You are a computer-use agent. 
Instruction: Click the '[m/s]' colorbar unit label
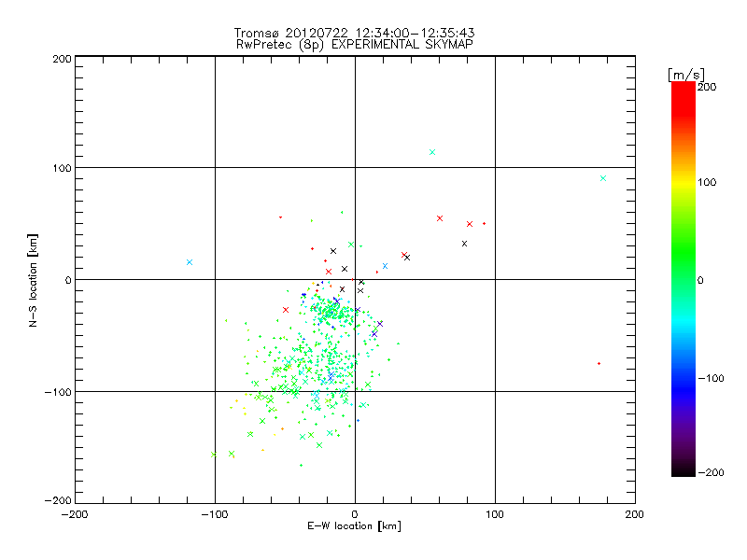point(686,75)
